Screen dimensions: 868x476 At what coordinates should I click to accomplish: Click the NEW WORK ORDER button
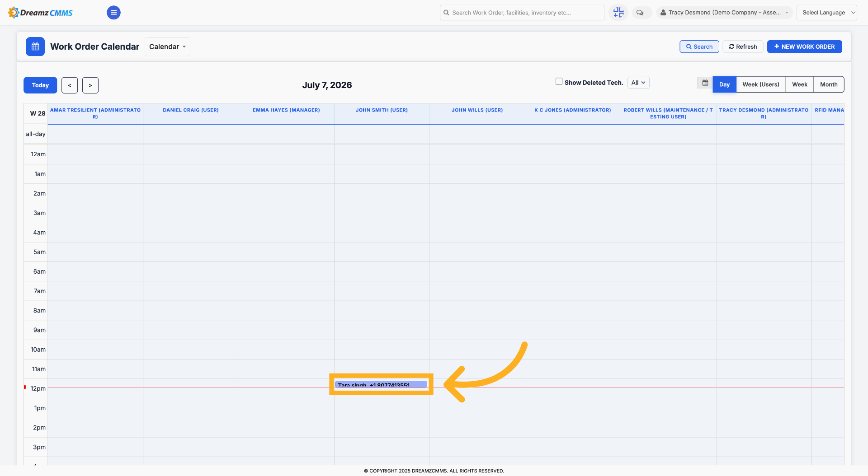click(x=804, y=47)
